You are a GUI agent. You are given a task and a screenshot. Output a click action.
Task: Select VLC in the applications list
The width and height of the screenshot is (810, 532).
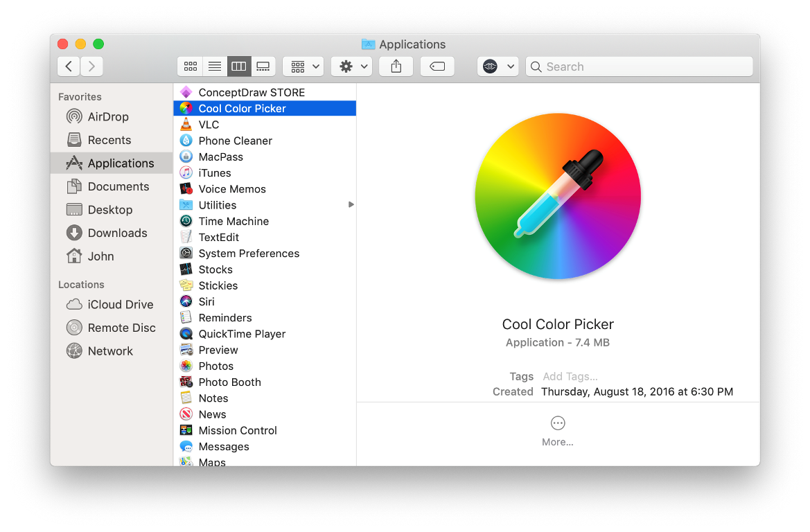coord(265,125)
